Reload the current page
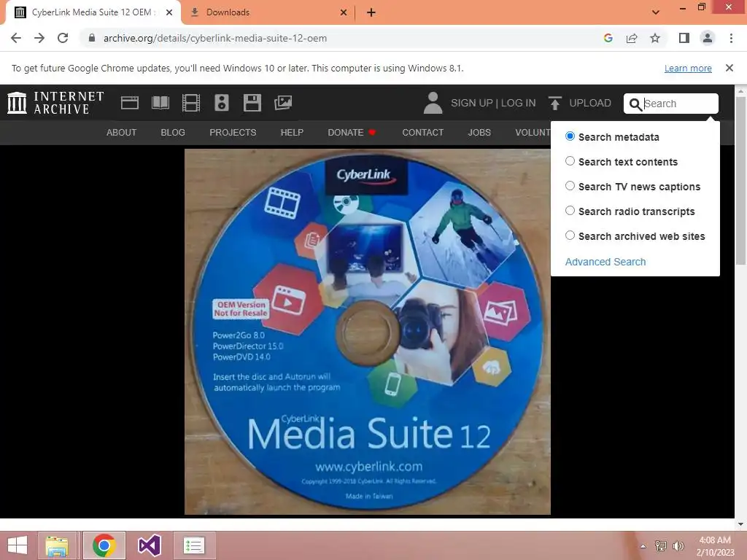 pos(63,38)
